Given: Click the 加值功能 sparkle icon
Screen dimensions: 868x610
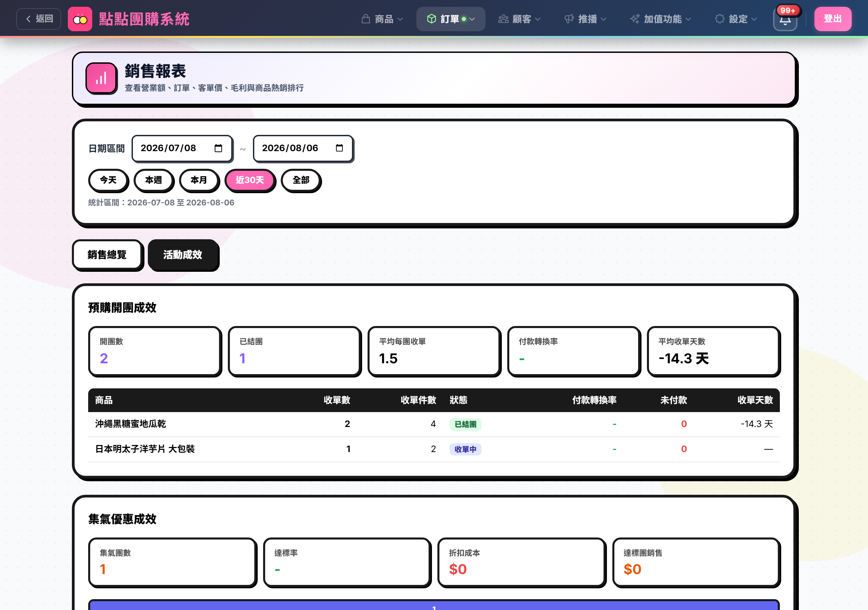Looking at the screenshot, I should (x=635, y=19).
